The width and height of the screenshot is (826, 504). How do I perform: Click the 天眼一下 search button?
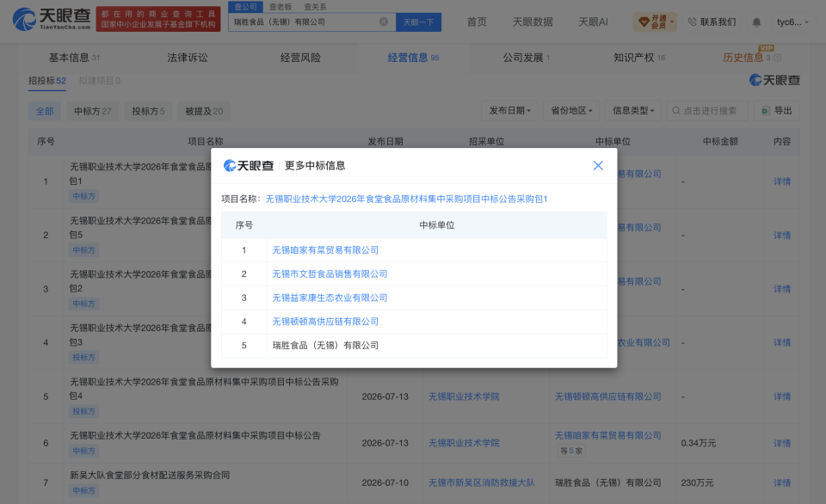[x=418, y=22]
